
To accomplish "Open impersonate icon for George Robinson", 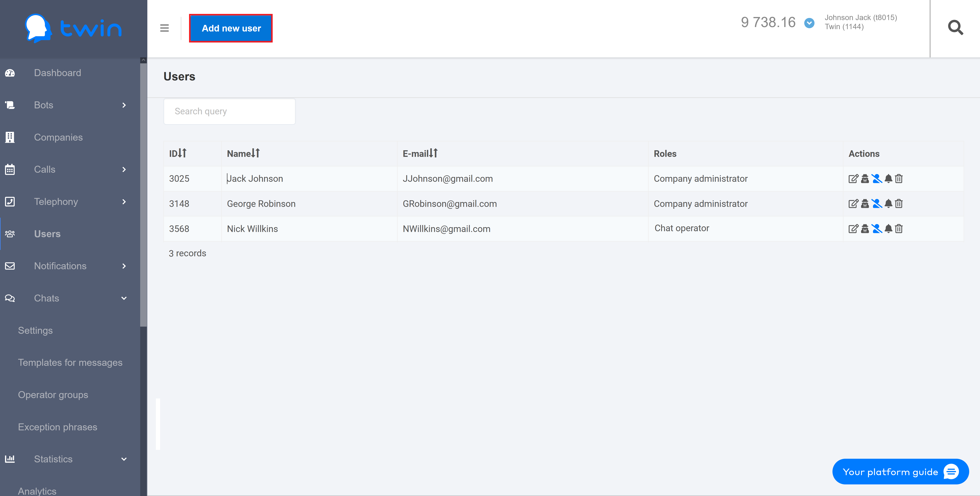I will [865, 204].
